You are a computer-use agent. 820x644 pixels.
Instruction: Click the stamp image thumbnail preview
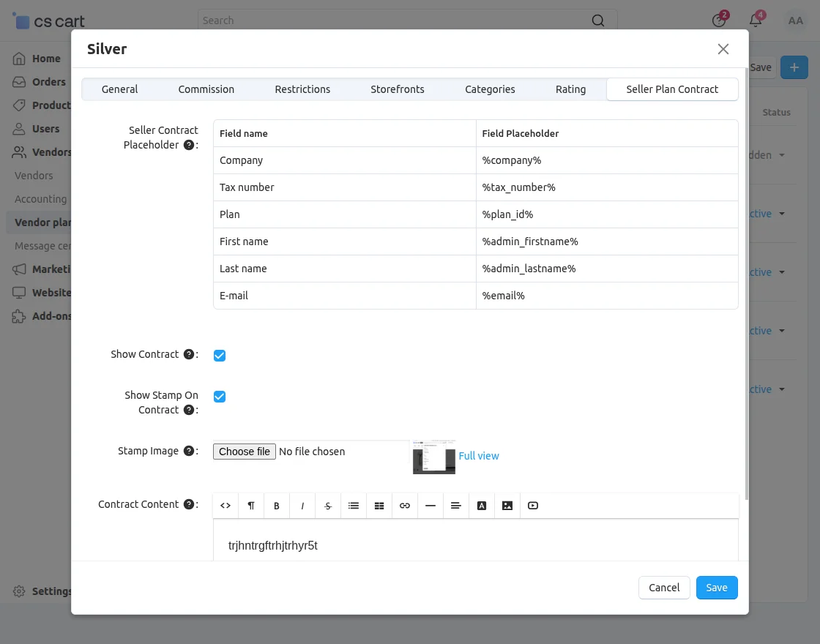pyautogui.click(x=433, y=455)
